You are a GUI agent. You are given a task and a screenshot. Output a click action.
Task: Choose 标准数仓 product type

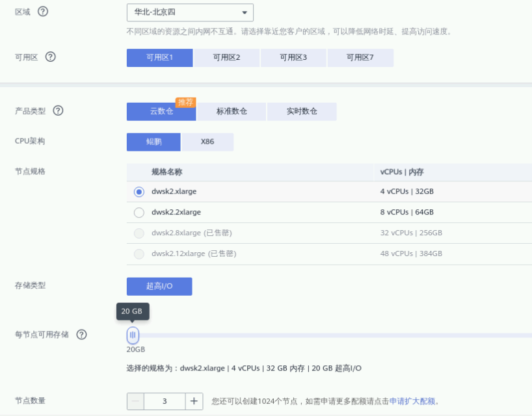[232, 112]
